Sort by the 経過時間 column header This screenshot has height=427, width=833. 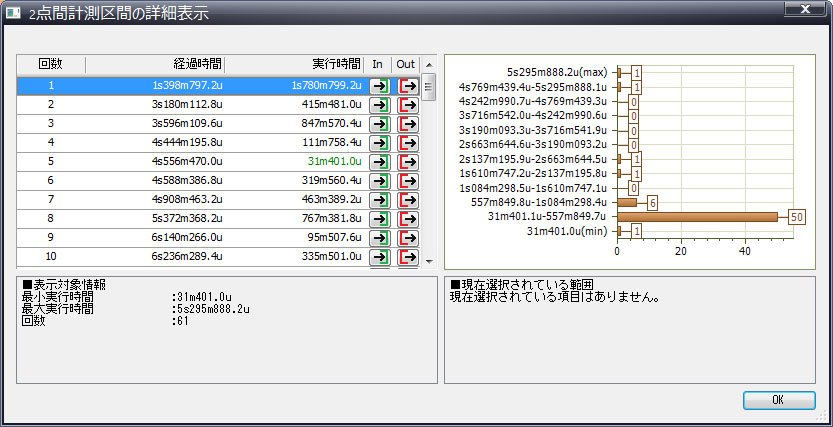click(x=155, y=64)
